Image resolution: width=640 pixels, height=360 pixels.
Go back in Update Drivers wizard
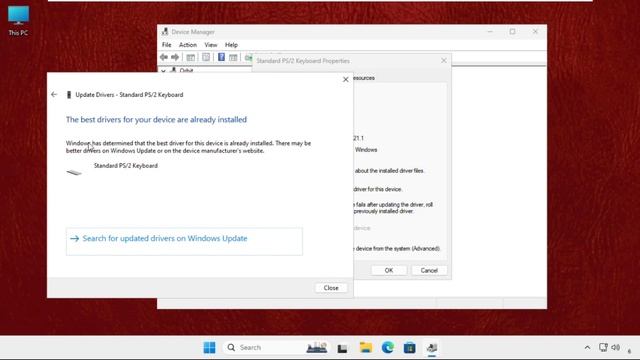54,94
